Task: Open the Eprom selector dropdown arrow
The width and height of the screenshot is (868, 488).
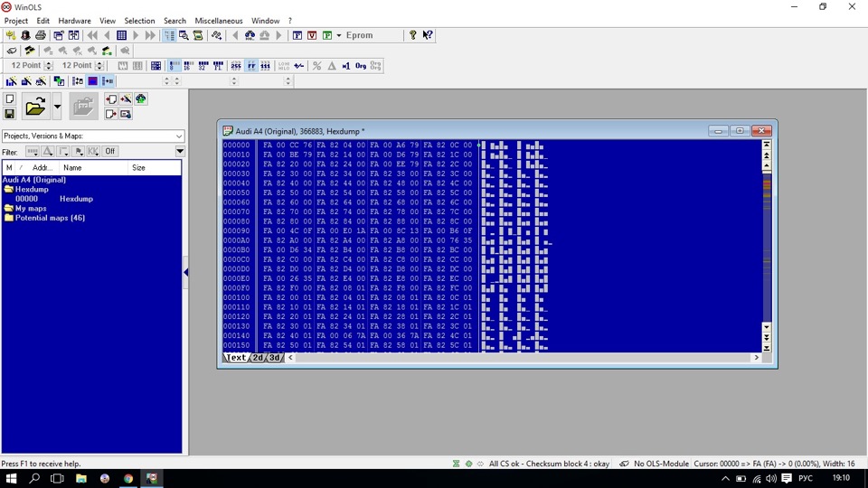Action: 339,35
